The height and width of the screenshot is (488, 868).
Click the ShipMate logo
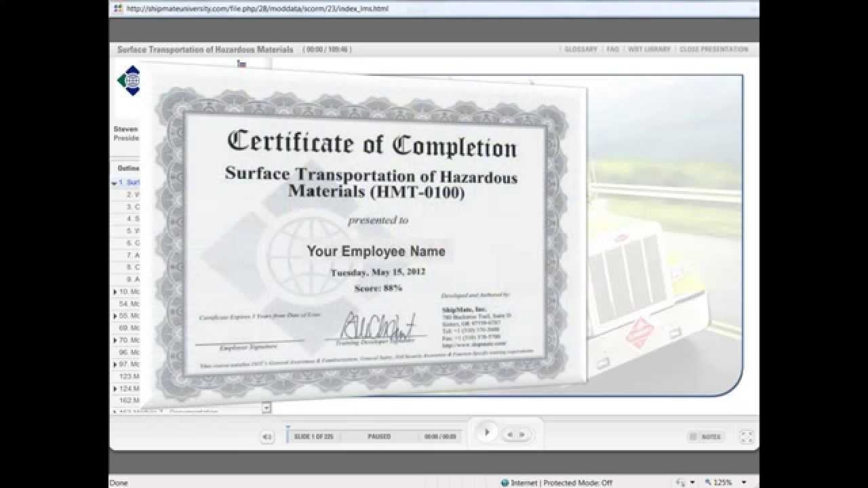point(129,81)
